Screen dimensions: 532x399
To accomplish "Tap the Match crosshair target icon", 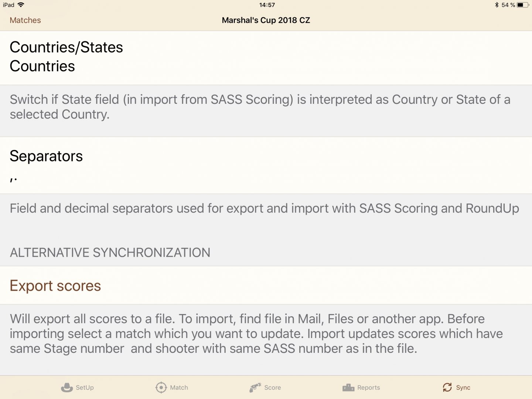I will (x=161, y=388).
